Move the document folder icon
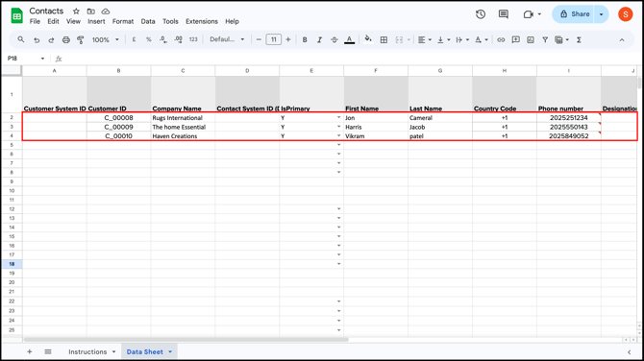The width and height of the screenshot is (644, 361). tap(90, 12)
